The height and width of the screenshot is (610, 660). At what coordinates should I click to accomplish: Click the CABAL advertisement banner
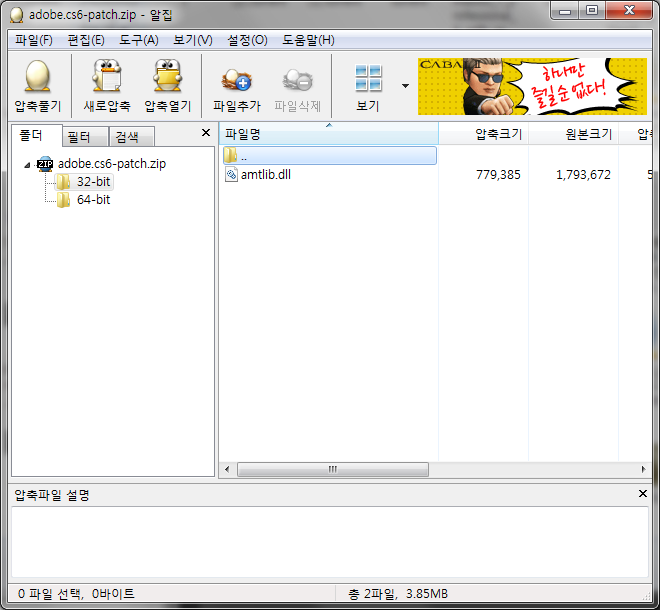tap(532, 86)
